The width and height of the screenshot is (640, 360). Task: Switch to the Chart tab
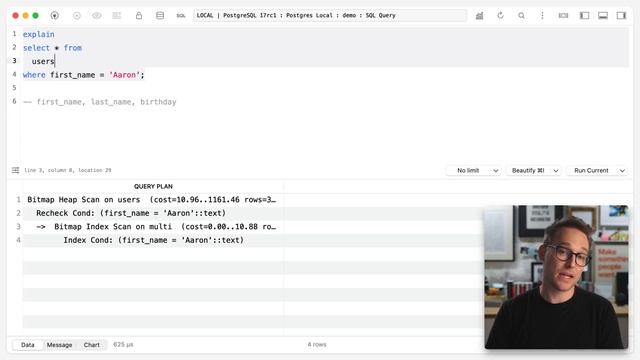tap(91, 345)
